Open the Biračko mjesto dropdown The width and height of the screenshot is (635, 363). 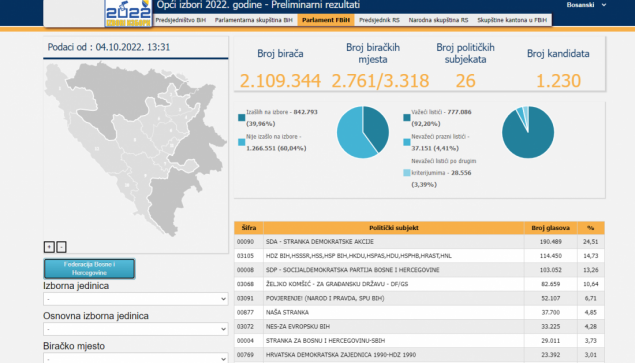136,358
